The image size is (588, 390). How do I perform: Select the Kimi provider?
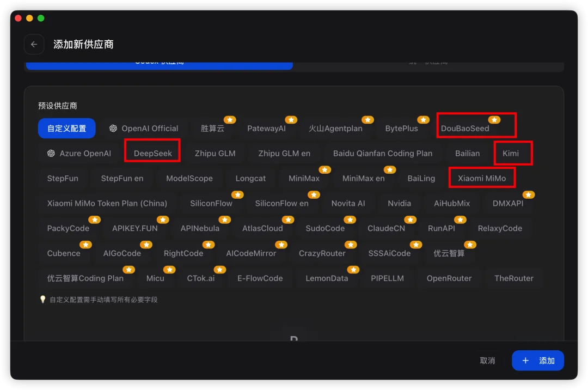(511, 154)
